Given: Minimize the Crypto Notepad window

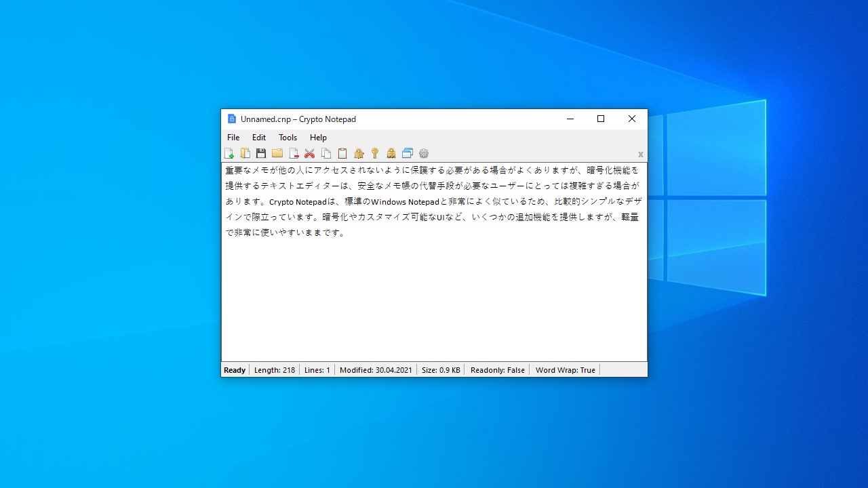Looking at the screenshot, I should pyautogui.click(x=570, y=119).
